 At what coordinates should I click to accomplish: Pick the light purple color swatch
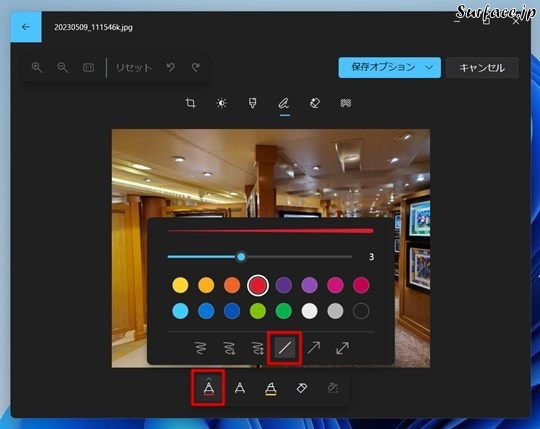(309, 285)
